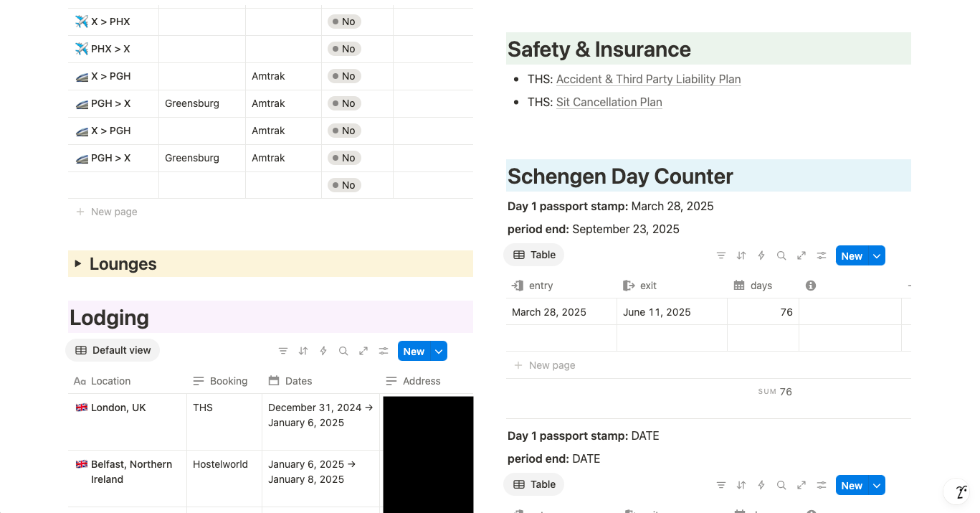Image resolution: width=980 pixels, height=513 pixels.
Task: Open automations for table under 'period end: DATE'
Action: click(761, 485)
